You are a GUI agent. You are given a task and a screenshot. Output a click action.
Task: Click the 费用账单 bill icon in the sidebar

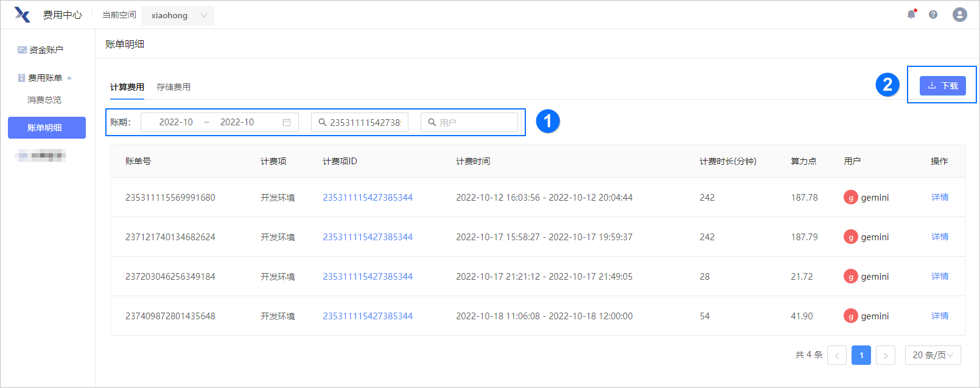coord(22,78)
